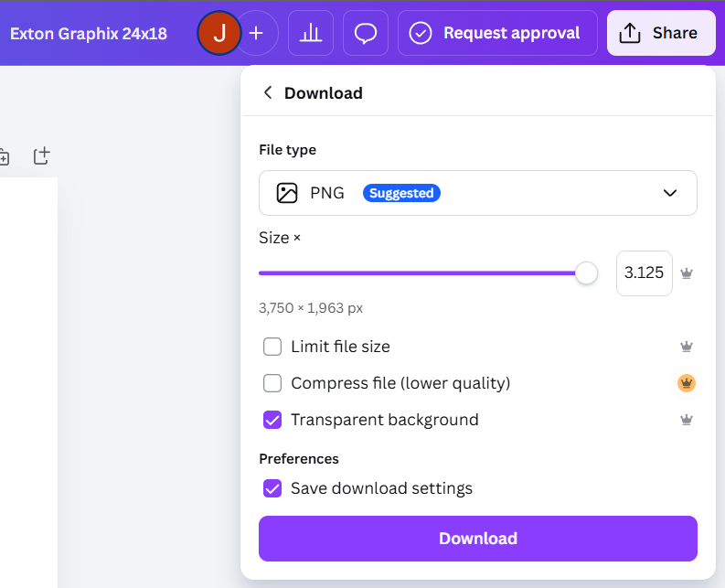Click the user avatar J icon
This screenshot has height=588, width=725.
tap(219, 33)
